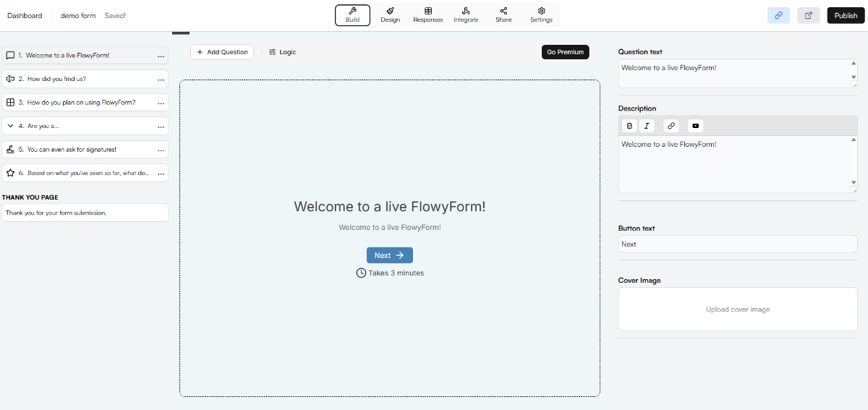Click the signpost icon of question 2

click(x=10, y=79)
